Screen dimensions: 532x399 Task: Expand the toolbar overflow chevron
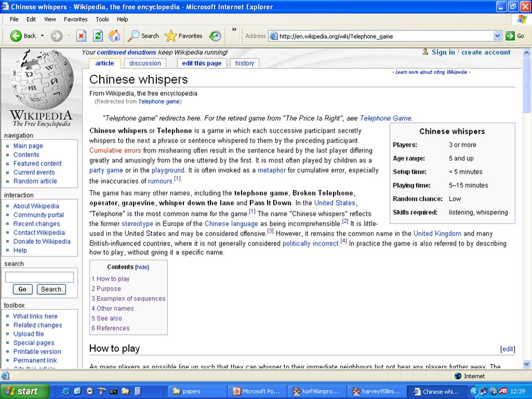pyautogui.click(x=234, y=29)
